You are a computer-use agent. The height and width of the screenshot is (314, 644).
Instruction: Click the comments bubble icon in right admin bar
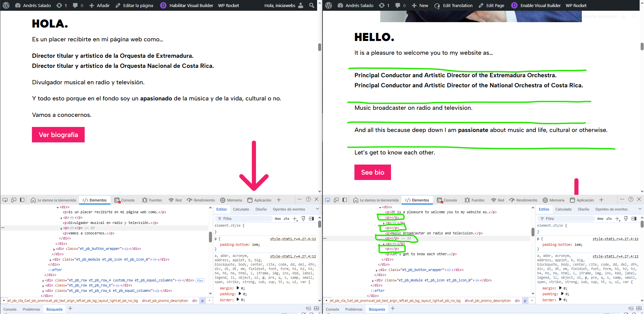398,5
